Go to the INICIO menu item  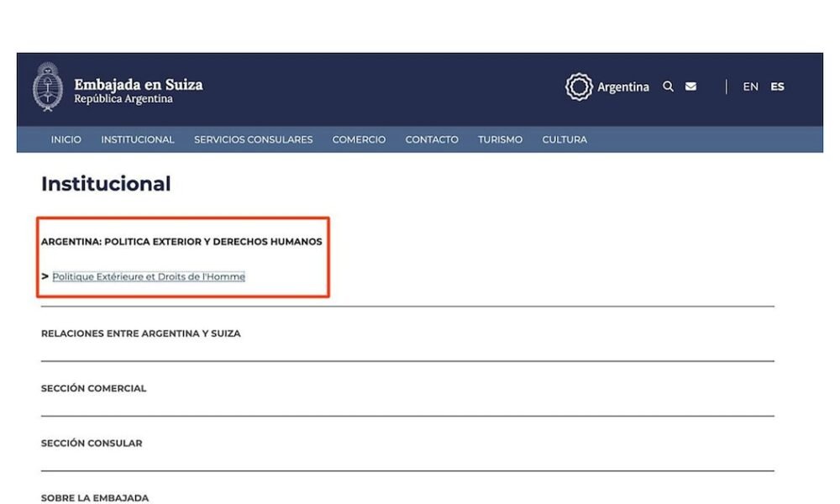point(66,139)
